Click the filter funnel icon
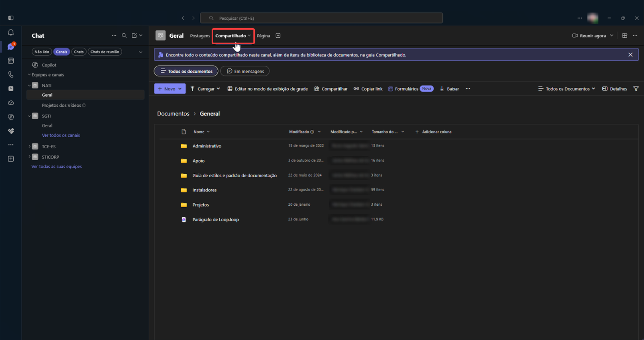This screenshot has width=644, height=340. [x=636, y=89]
